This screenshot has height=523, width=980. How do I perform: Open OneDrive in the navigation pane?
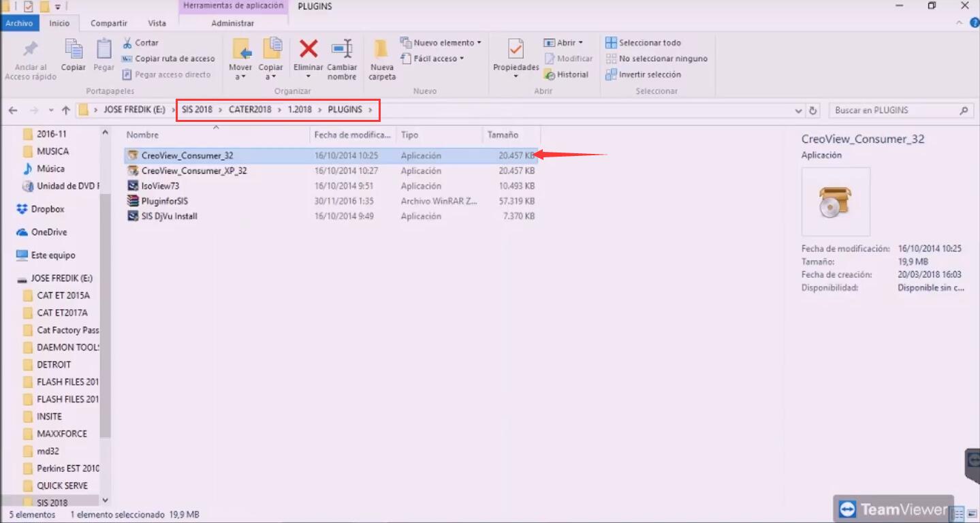[x=42, y=232]
